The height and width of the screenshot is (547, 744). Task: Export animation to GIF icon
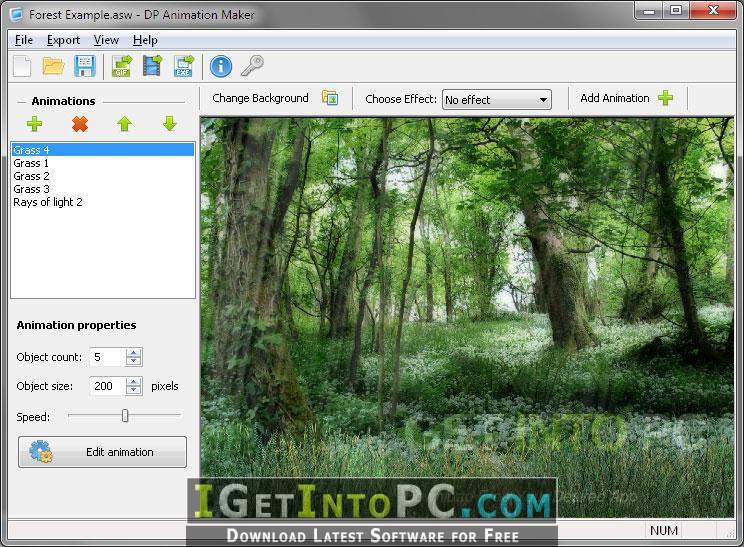coord(122,66)
